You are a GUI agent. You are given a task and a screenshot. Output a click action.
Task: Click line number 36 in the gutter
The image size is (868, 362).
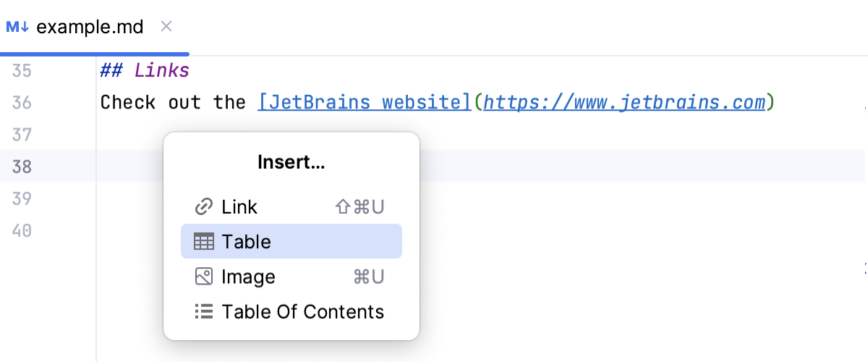point(22,103)
